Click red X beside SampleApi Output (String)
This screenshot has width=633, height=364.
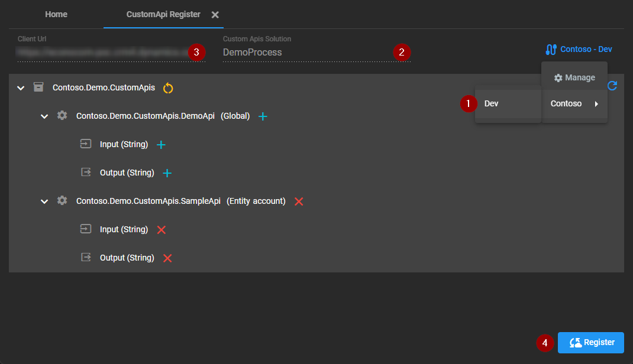click(x=167, y=258)
